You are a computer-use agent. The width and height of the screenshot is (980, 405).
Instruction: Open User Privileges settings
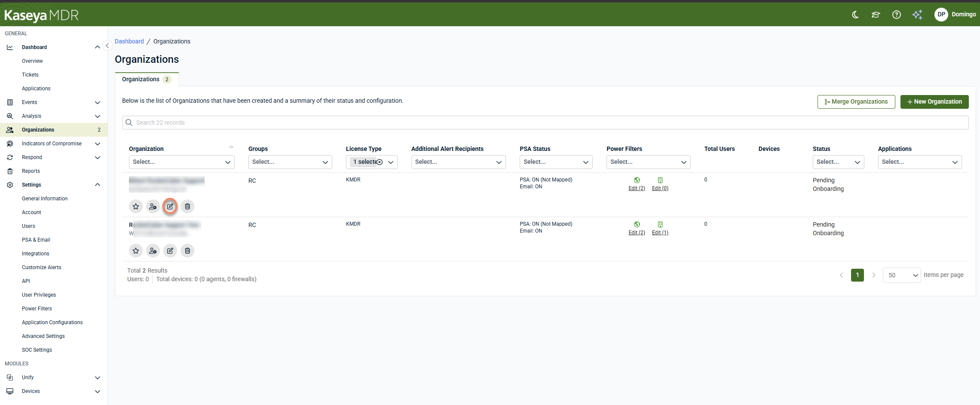(x=39, y=295)
